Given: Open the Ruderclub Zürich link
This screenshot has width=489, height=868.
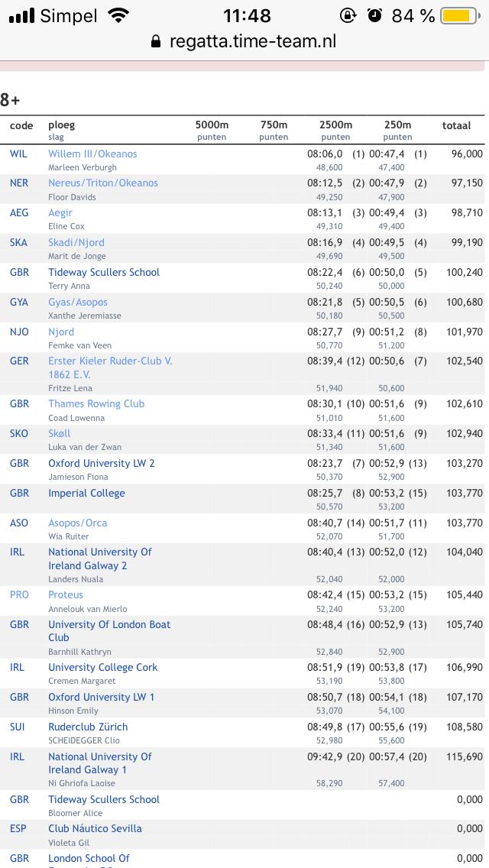Looking at the screenshot, I should point(88,727).
